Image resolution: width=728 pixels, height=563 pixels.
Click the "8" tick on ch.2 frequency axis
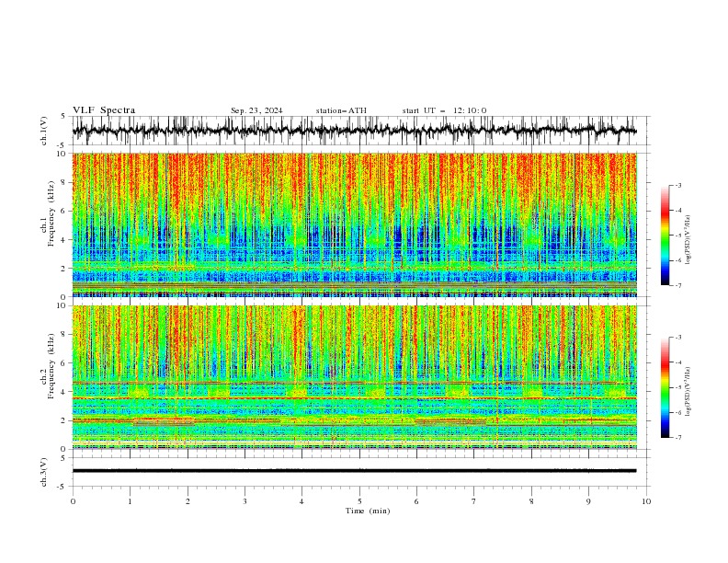(64, 335)
